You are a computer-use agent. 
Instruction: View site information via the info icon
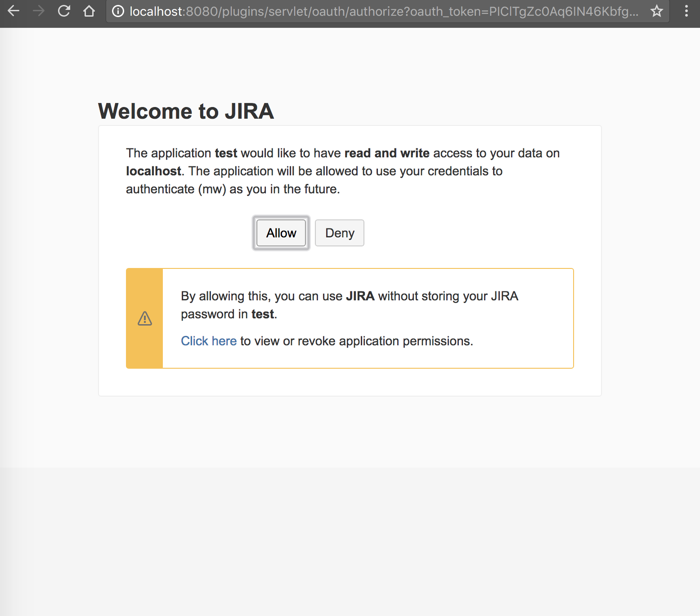coord(117,11)
